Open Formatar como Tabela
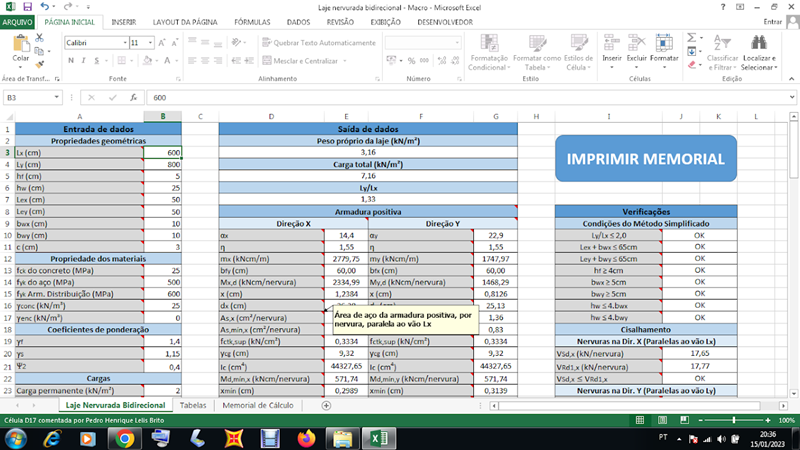Image resolution: width=800 pixels, height=450 pixels. pos(537,53)
